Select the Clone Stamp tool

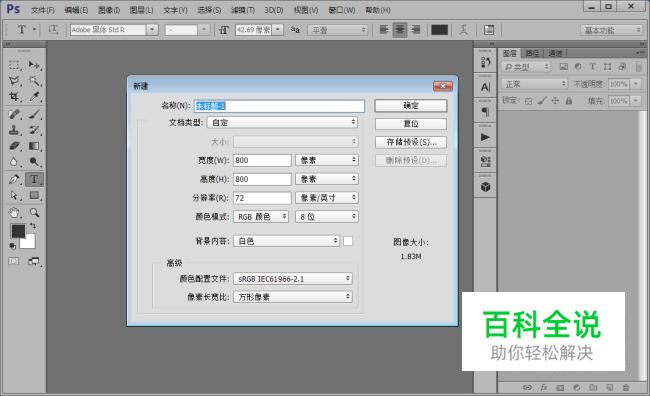click(14, 130)
